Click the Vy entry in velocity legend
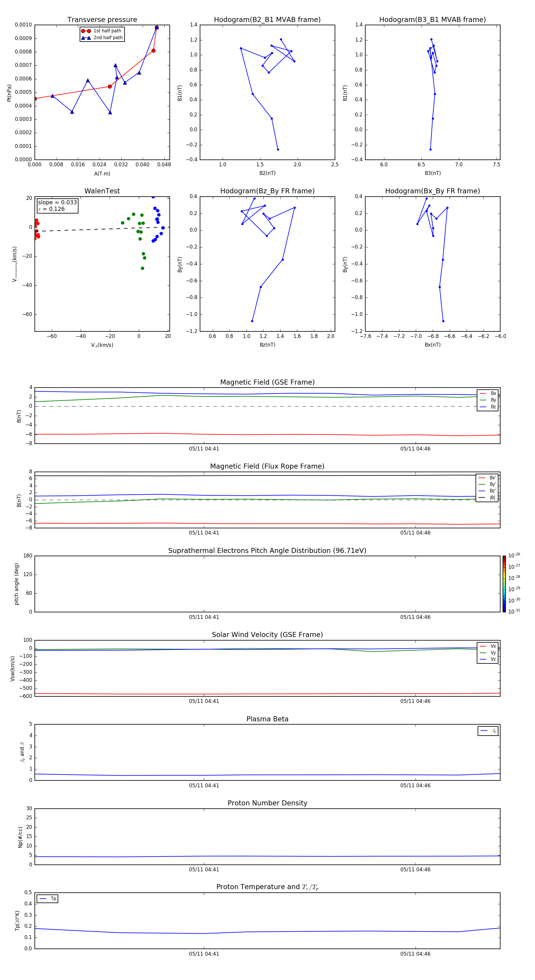The image size is (535, 980). point(488,652)
